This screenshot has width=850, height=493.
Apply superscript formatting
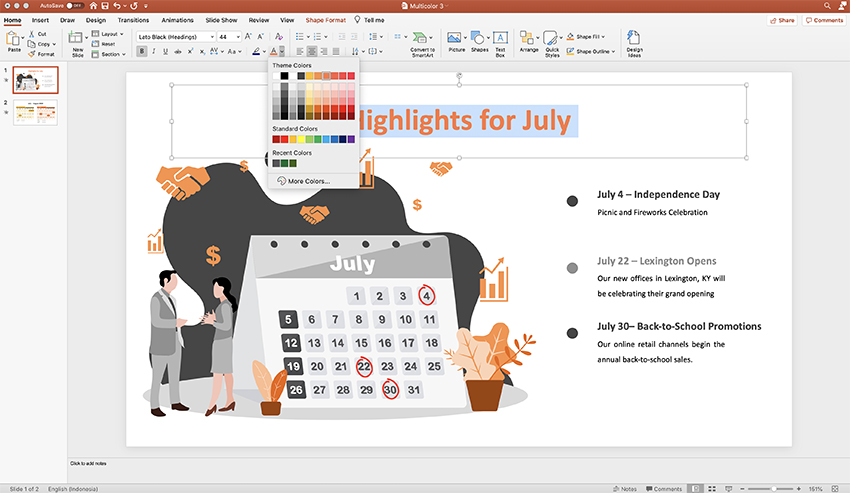(x=190, y=51)
